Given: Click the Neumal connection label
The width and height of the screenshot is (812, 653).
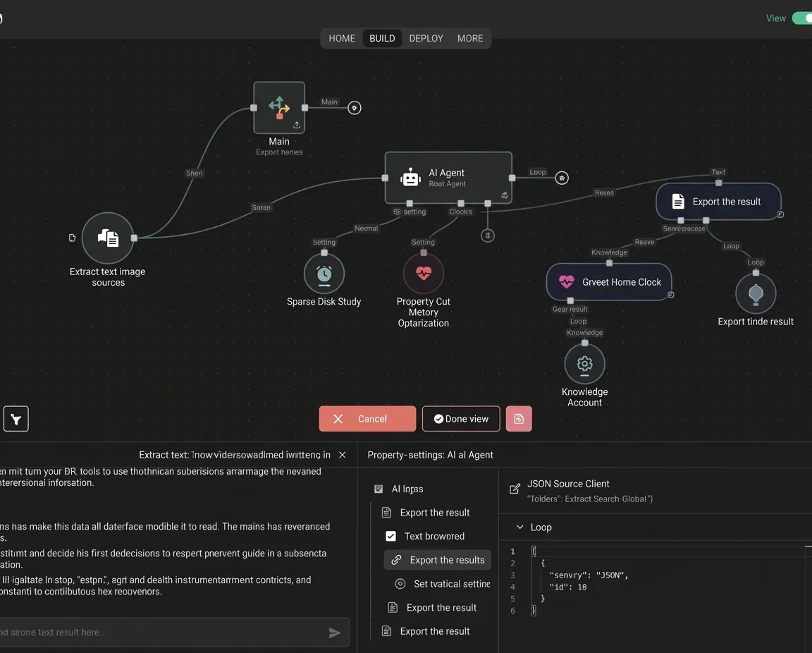Looking at the screenshot, I should pos(366,228).
